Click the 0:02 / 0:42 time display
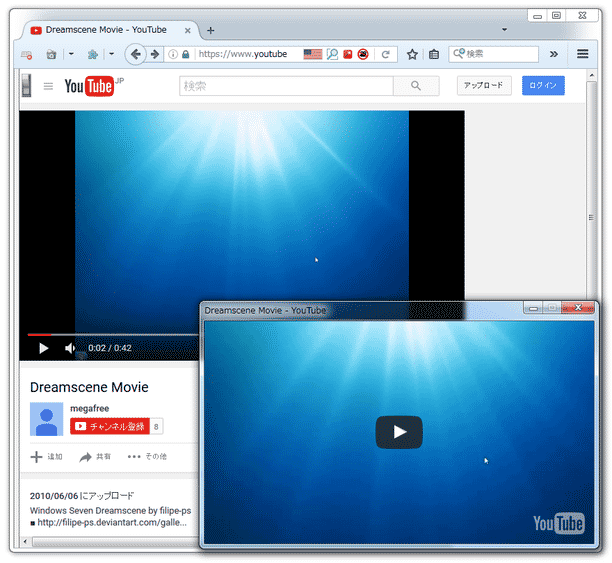Screen dimensions: 612x563 tap(110, 348)
